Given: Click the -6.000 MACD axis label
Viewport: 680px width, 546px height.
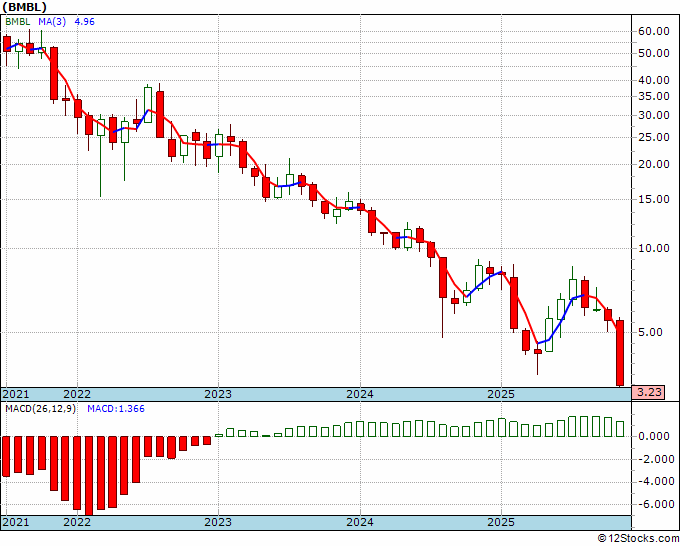Looking at the screenshot, I should (655, 504).
